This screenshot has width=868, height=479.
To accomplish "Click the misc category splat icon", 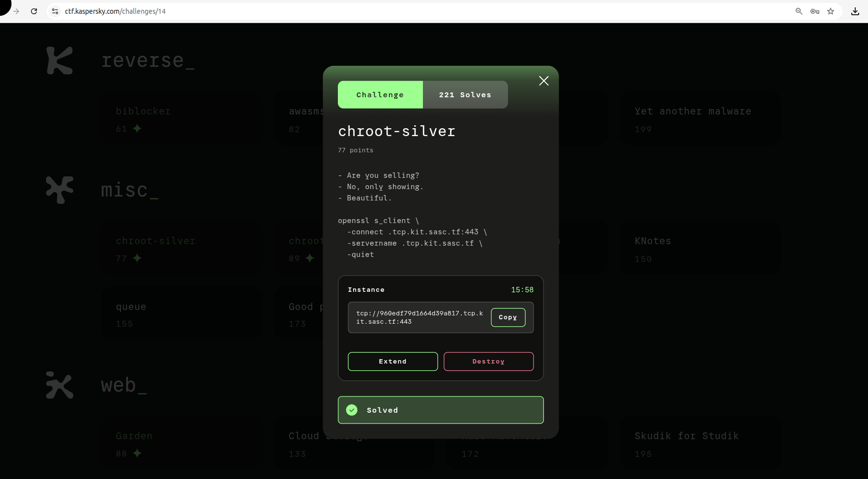I will click(60, 190).
